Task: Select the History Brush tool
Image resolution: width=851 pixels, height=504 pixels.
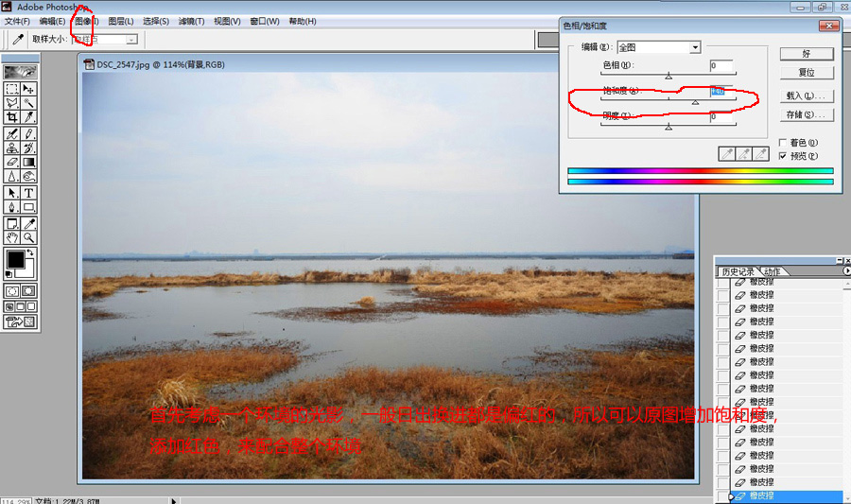Action: point(28,148)
